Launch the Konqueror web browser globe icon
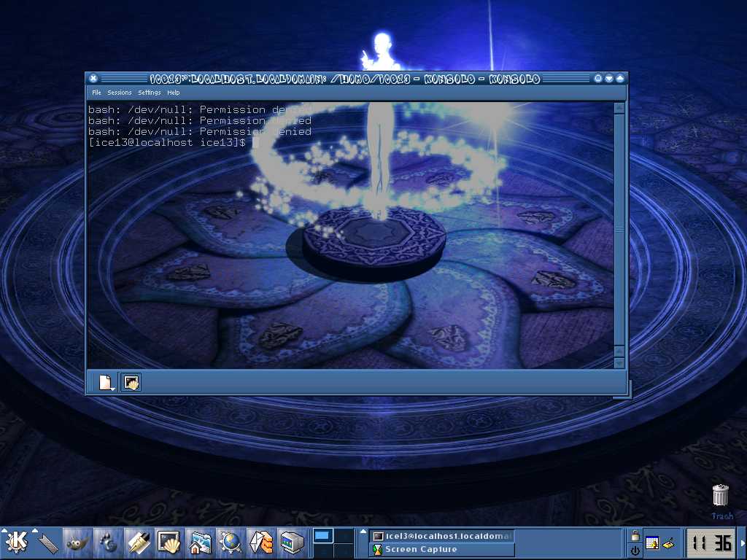747x560 pixels. [x=230, y=542]
